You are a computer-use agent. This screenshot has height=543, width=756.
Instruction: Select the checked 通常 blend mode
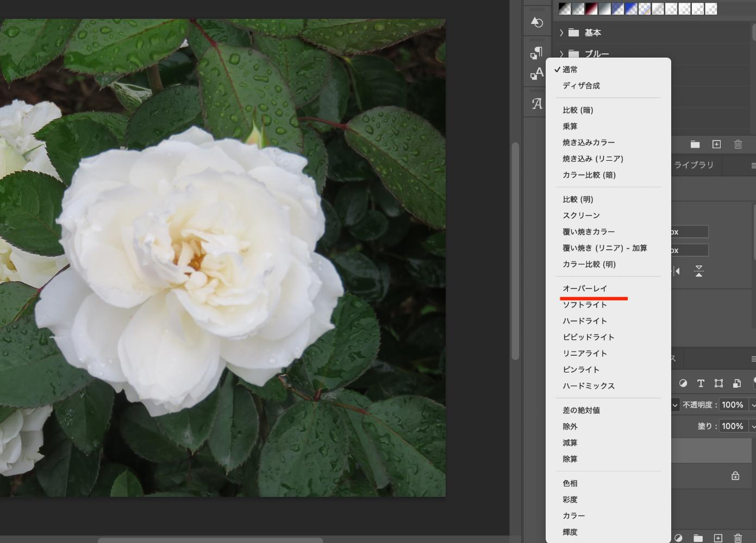(x=570, y=70)
